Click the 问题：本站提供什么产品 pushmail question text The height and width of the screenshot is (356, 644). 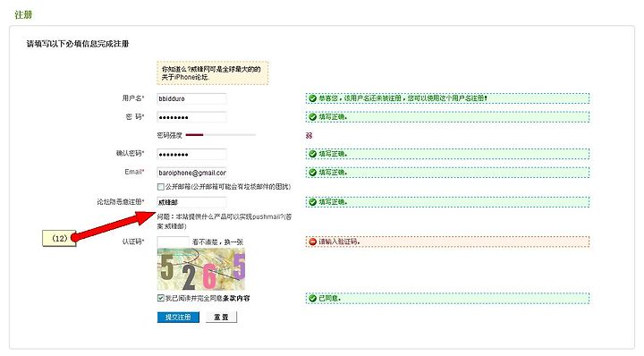coord(225,221)
